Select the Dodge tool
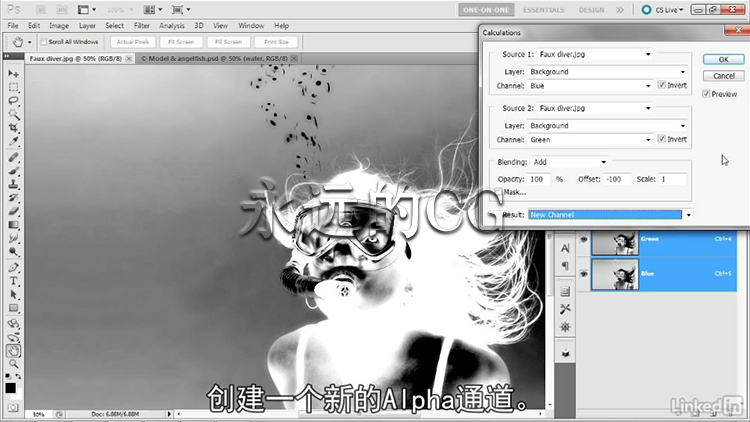The width and height of the screenshot is (750, 422). 13,251
